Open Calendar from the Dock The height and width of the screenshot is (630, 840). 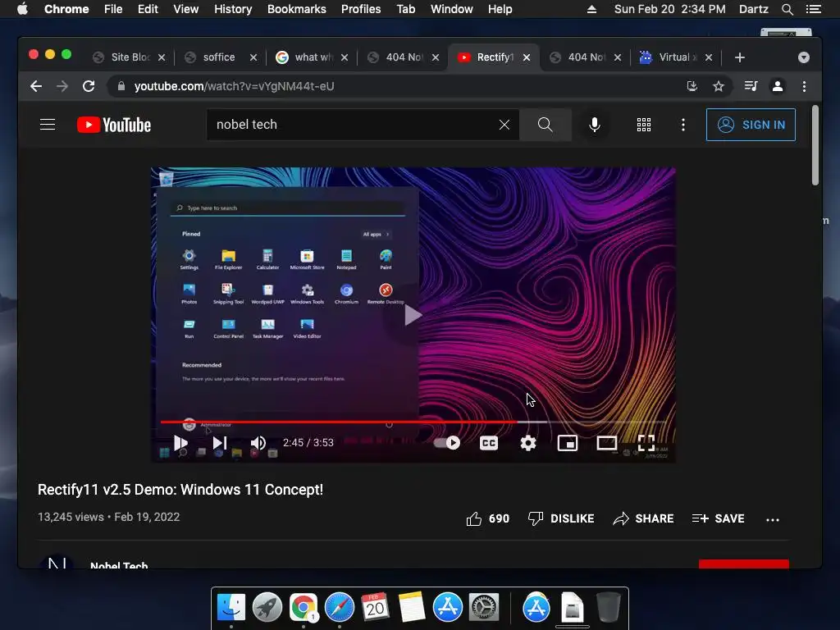tap(375, 608)
